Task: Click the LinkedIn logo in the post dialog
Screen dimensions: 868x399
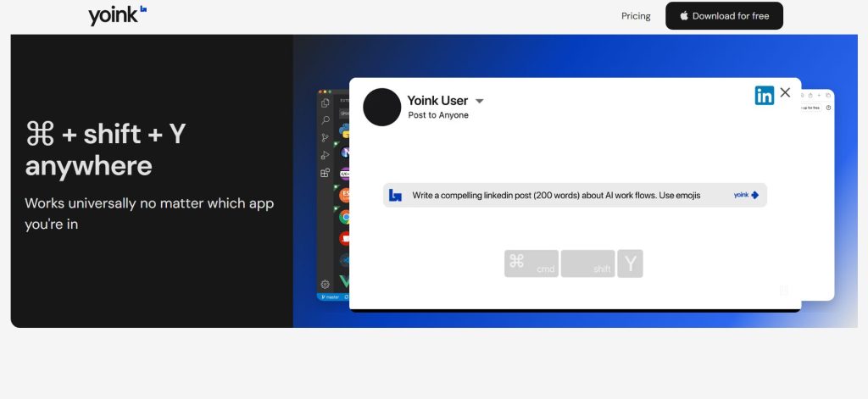Action: point(765,95)
